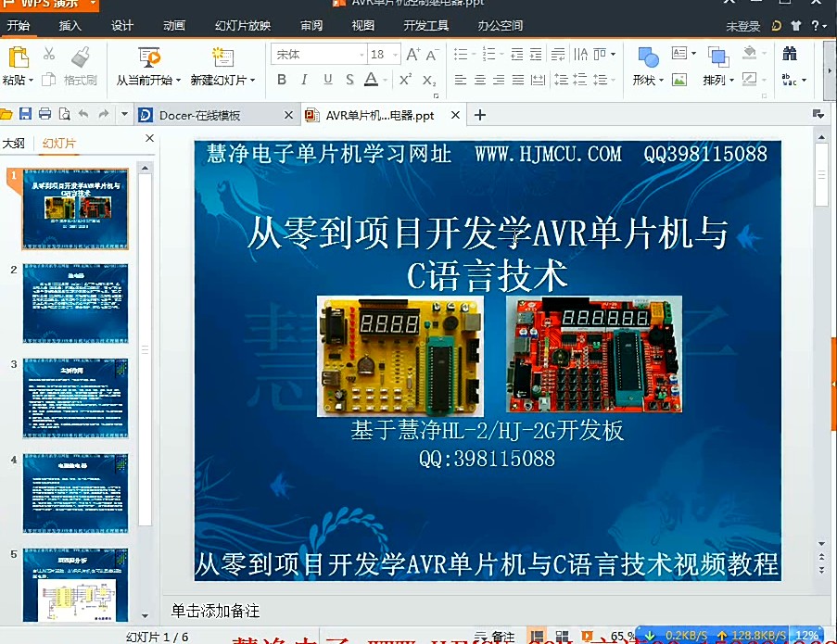
Task: Click the Replace ab-ac icon
Action: (x=789, y=80)
